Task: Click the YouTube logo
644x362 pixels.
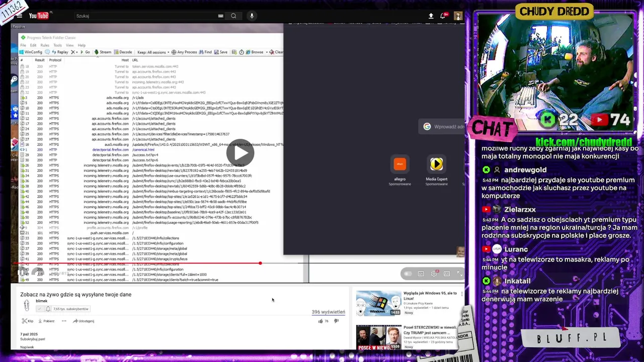Action: coord(39,16)
